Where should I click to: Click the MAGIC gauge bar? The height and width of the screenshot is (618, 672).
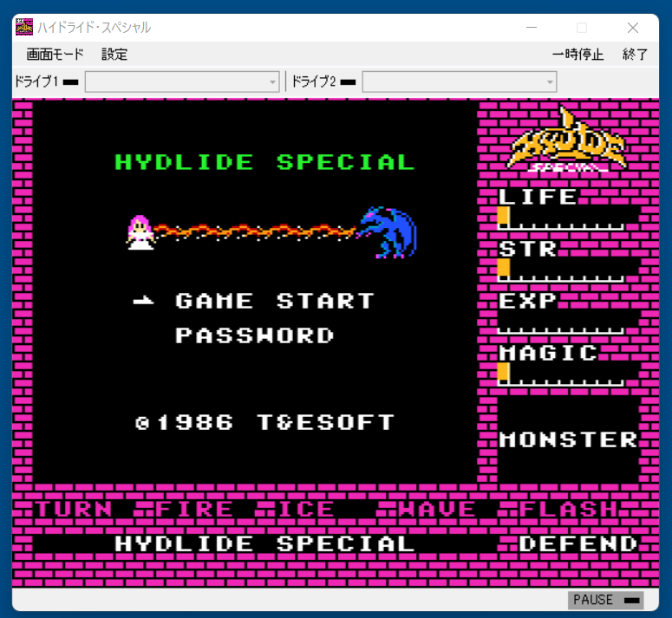click(x=560, y=374)
